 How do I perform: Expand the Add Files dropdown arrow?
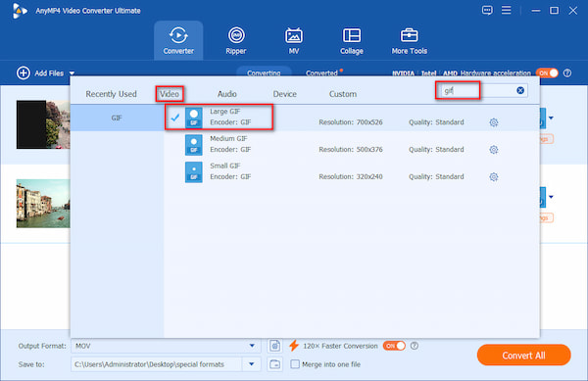[72, 73]
